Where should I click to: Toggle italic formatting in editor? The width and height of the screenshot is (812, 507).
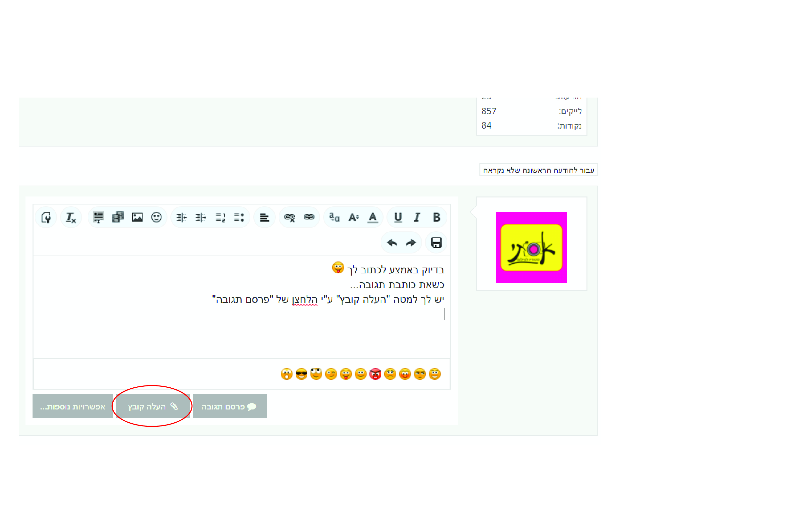(x=417, y=217)
